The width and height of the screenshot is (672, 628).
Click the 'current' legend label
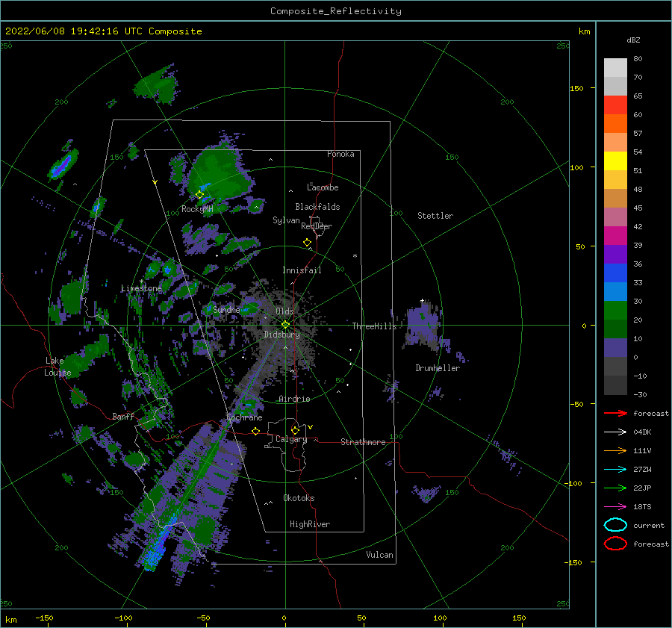(649, 525)
